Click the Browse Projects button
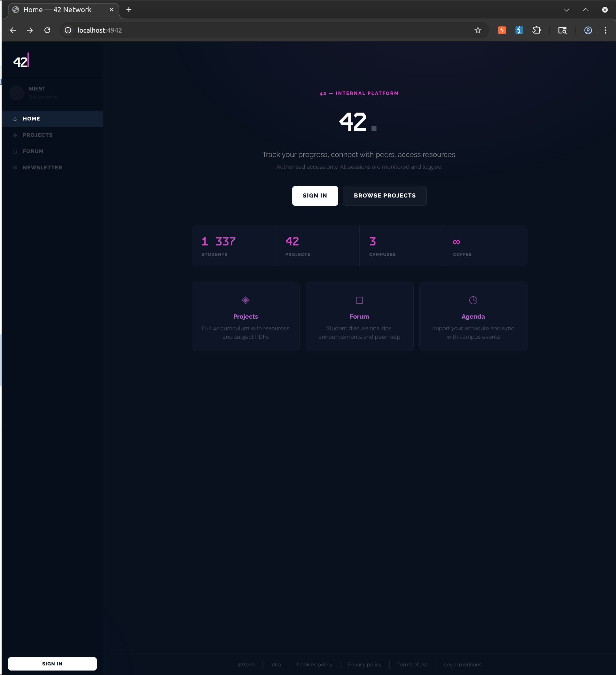This screenshot has height=675, width=616. click(385, 196)
